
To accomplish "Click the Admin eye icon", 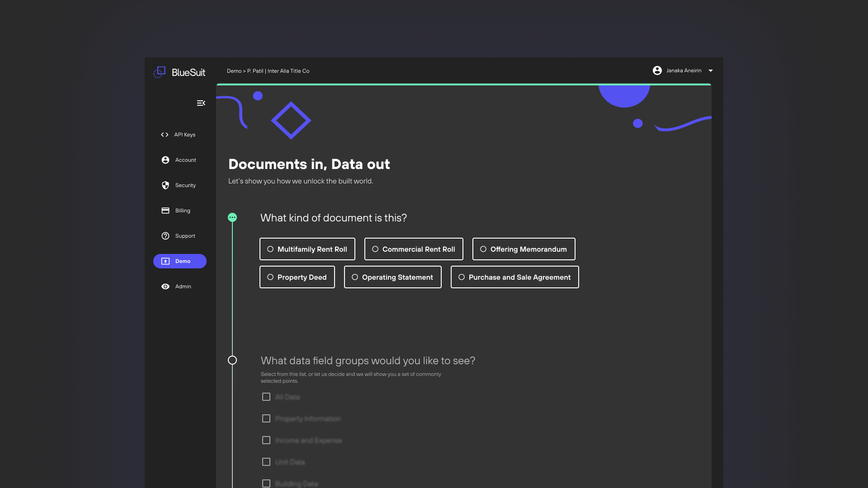I will [x=165, y=286].
